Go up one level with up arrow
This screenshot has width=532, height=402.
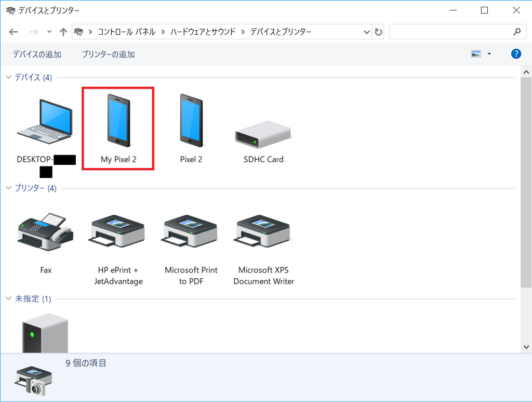point(63,32)
